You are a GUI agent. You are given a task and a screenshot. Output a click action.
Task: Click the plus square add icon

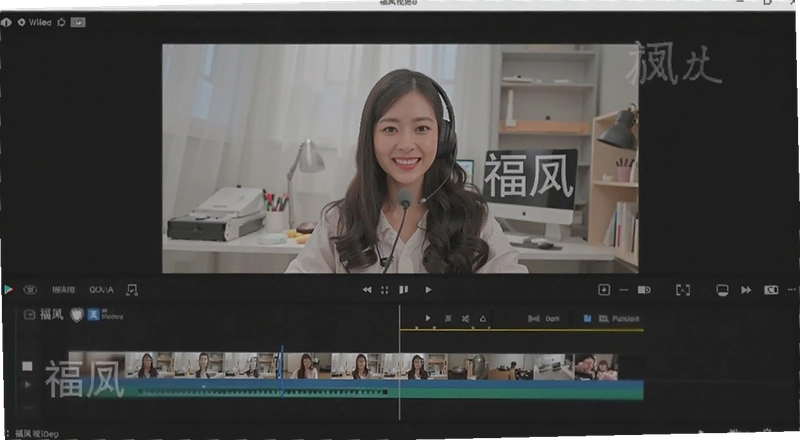[604, 290]
